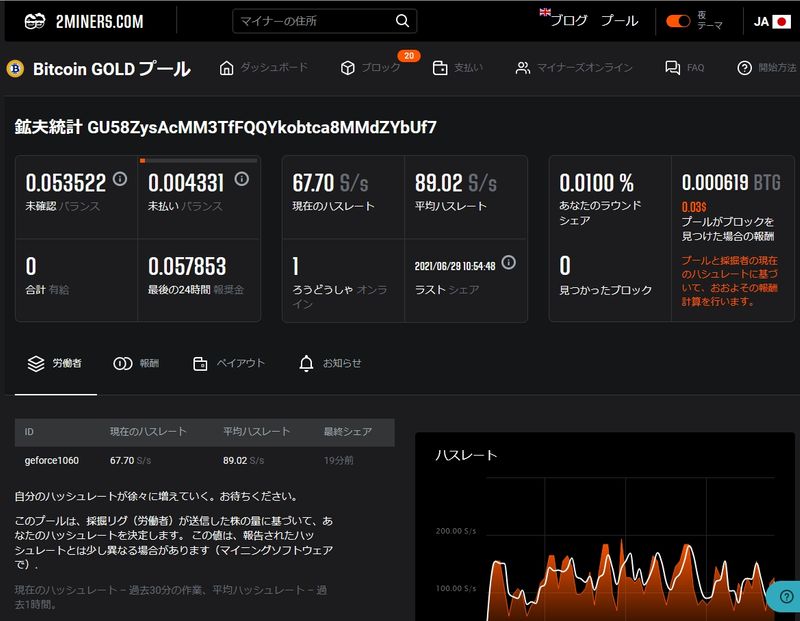Click the search magnifier icon

[x=402, y=21]
